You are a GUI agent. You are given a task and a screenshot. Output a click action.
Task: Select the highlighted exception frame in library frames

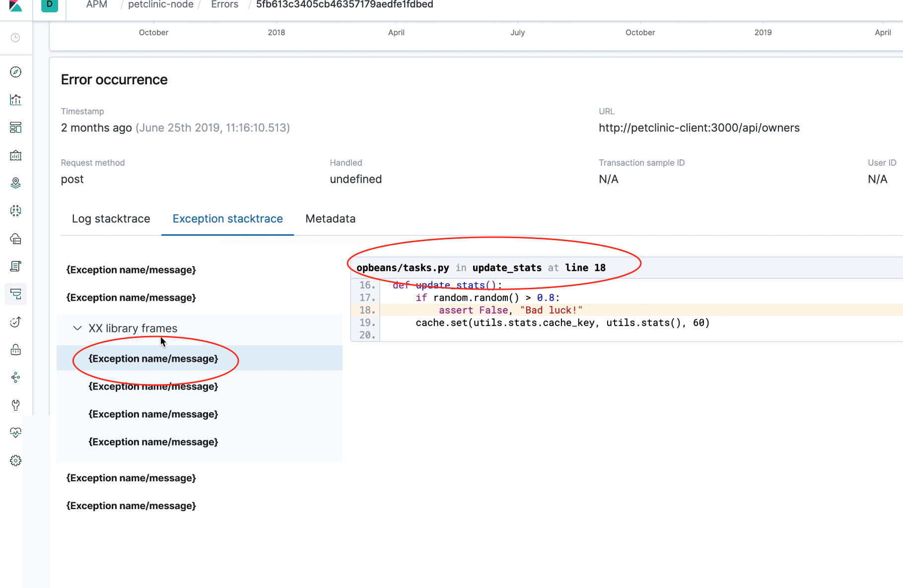point(153,358)
